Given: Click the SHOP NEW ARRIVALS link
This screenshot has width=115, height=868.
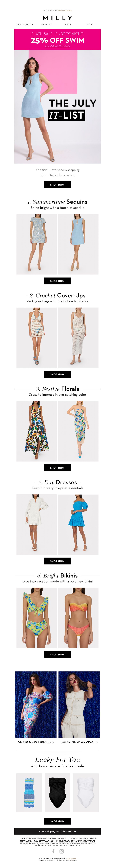Looking at the screenshot, I should pos(79,742).
